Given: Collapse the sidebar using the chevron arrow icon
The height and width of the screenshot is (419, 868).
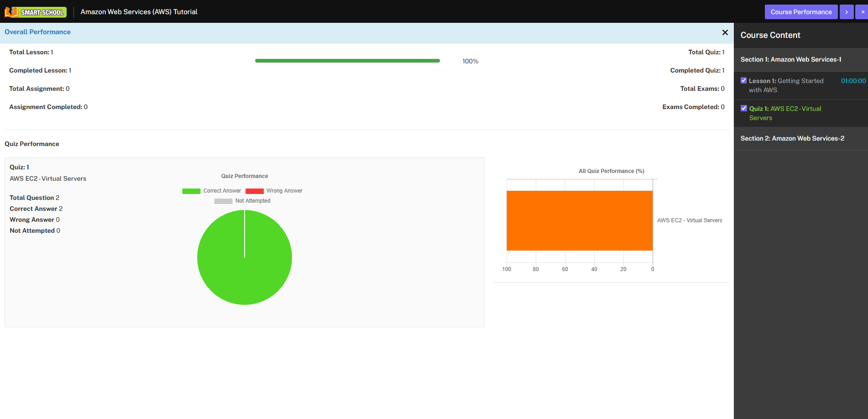Looking at the screenshot, I should coord(847,11).
